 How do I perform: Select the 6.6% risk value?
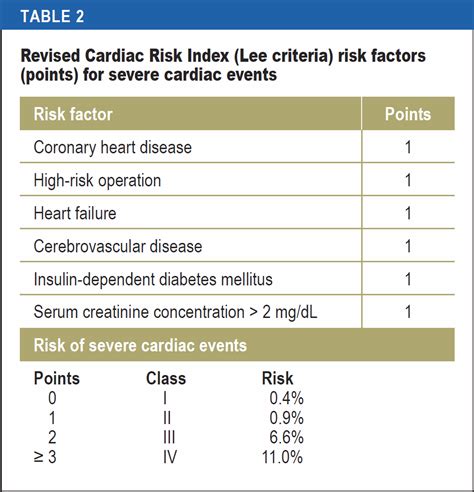286,437
